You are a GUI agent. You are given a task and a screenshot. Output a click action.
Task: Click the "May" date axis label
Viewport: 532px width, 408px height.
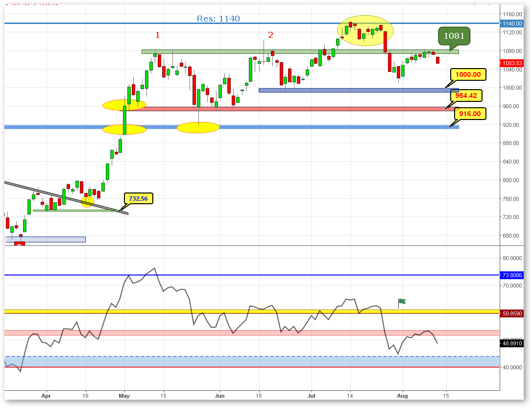[x=124, y=396]
